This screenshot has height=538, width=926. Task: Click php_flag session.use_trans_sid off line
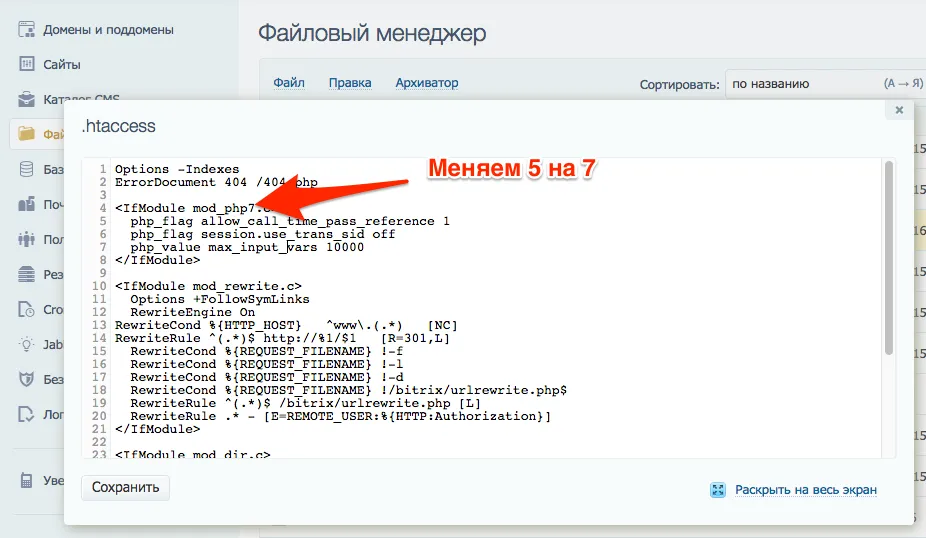click(263, 234)
